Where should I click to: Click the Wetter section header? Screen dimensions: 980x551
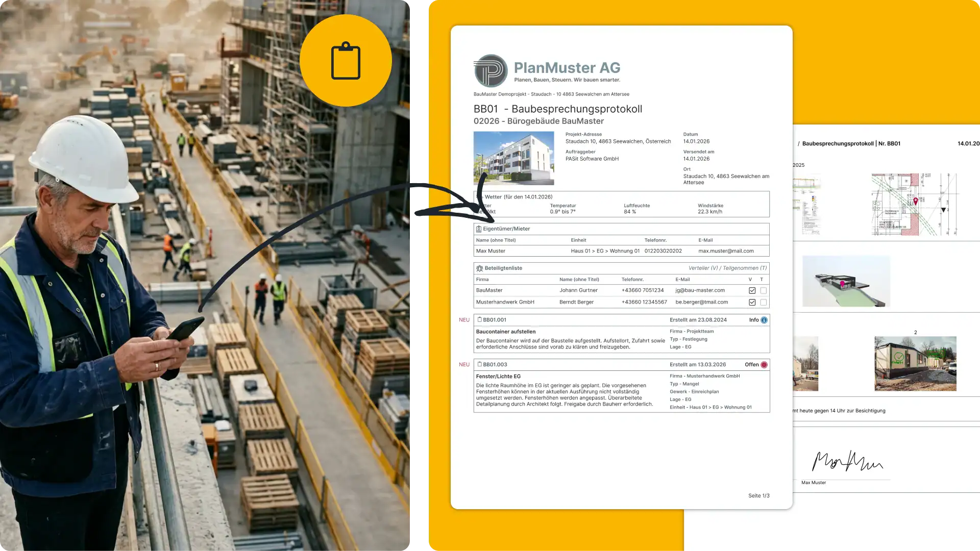pos(518,197)
